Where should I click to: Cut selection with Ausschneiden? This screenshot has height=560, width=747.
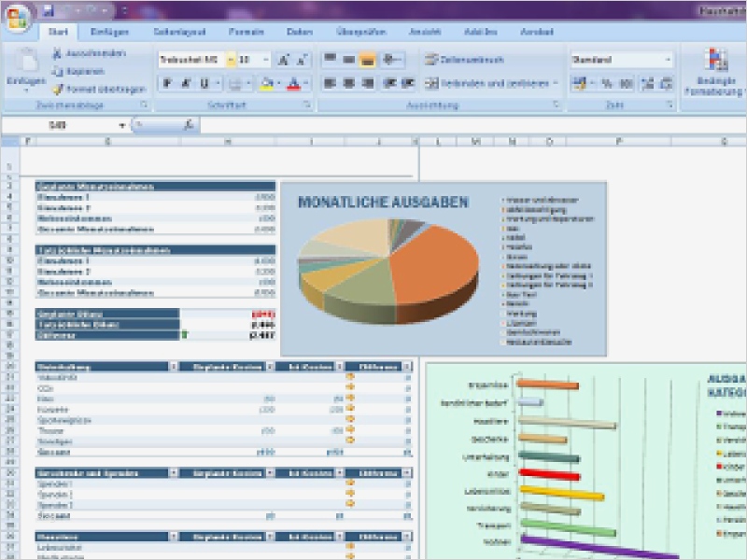click(89, 53)
